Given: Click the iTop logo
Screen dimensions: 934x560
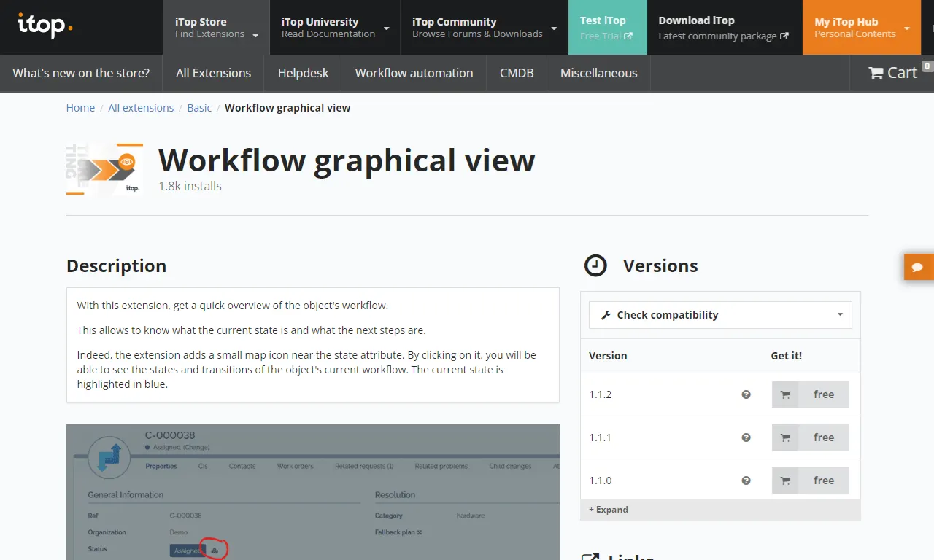Looking at the screenshot, I should [45, 26].
